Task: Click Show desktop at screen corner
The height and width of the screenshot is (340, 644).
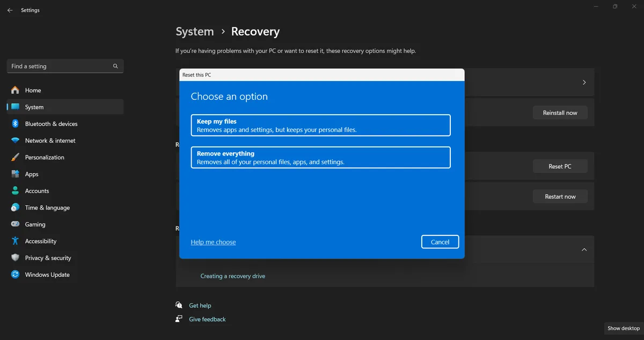Action: (x=624, y=328)
